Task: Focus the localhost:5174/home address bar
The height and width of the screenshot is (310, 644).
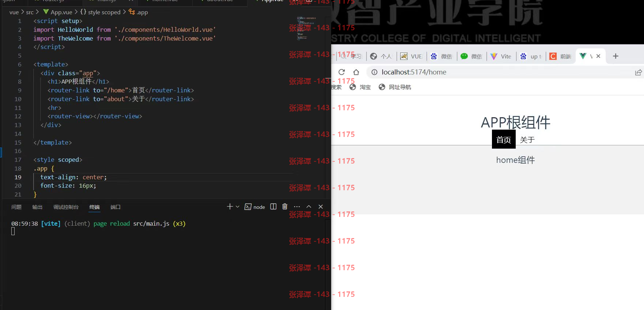Action: tap(414, 72)
